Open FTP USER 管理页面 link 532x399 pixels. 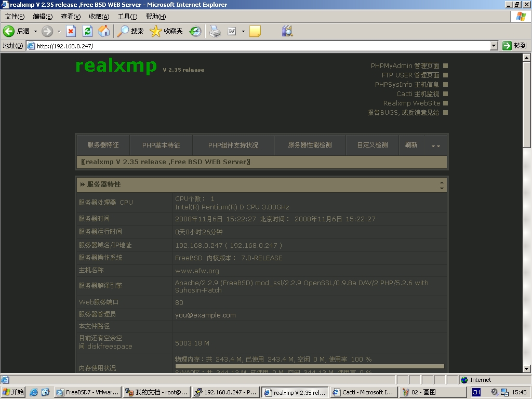tap(410, 75)
